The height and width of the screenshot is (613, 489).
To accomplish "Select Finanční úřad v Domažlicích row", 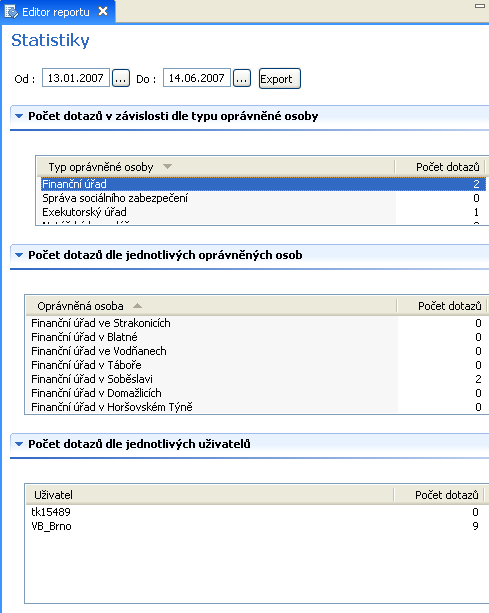I will 257,393.
